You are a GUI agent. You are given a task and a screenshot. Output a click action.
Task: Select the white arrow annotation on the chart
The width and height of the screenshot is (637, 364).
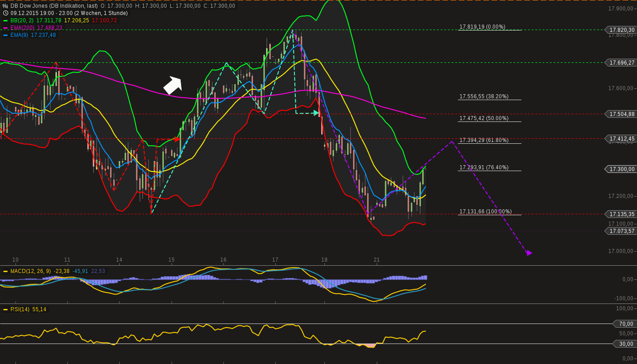point(173,85)
